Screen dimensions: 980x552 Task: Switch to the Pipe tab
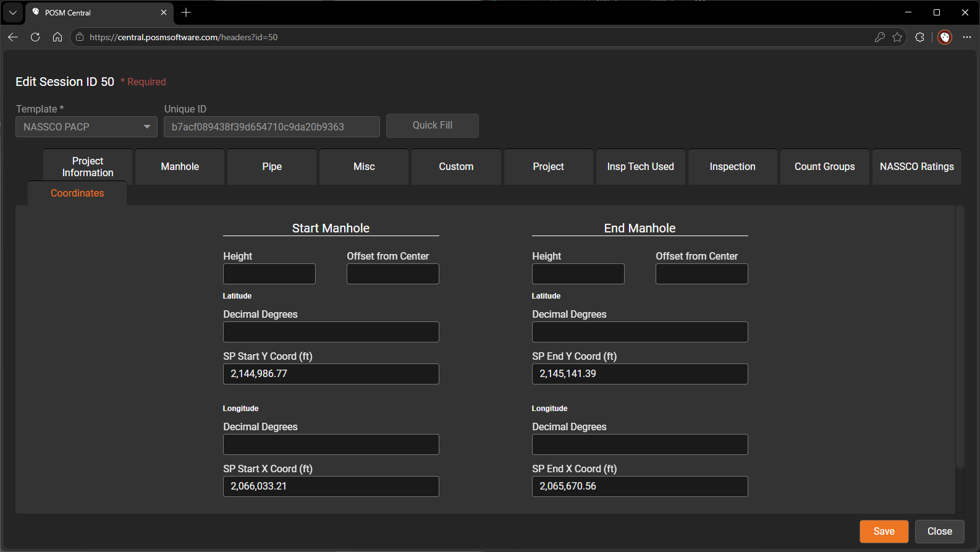(272, 167)
